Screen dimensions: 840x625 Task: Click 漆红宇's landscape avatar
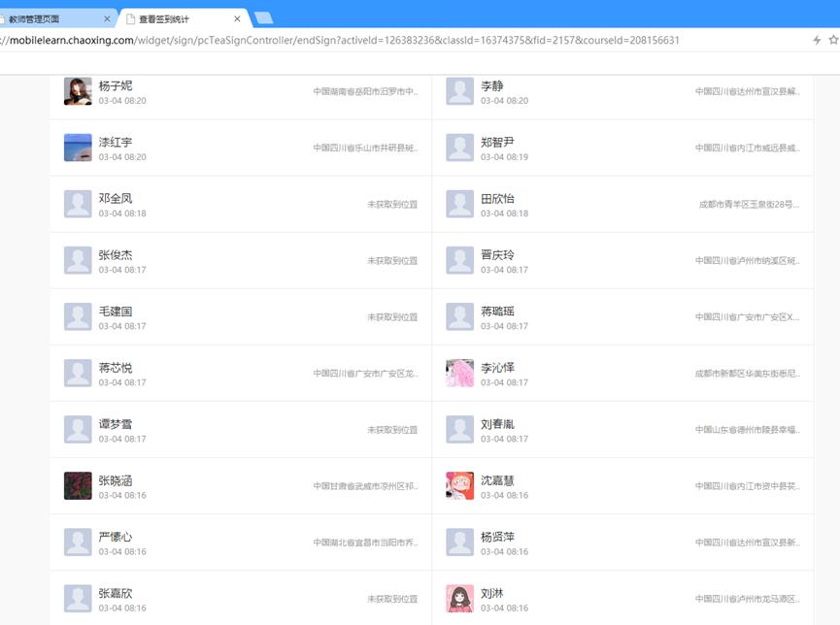pos(78,148)
